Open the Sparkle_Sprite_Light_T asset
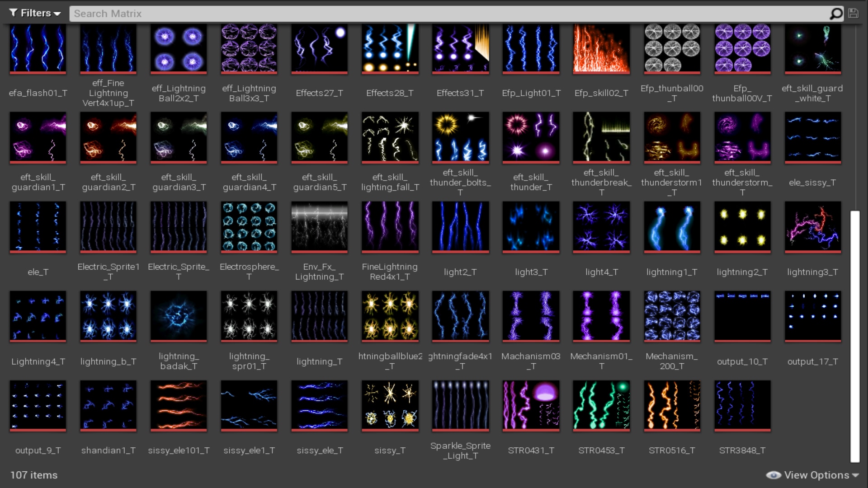868x488 pixels. [460, 405]
